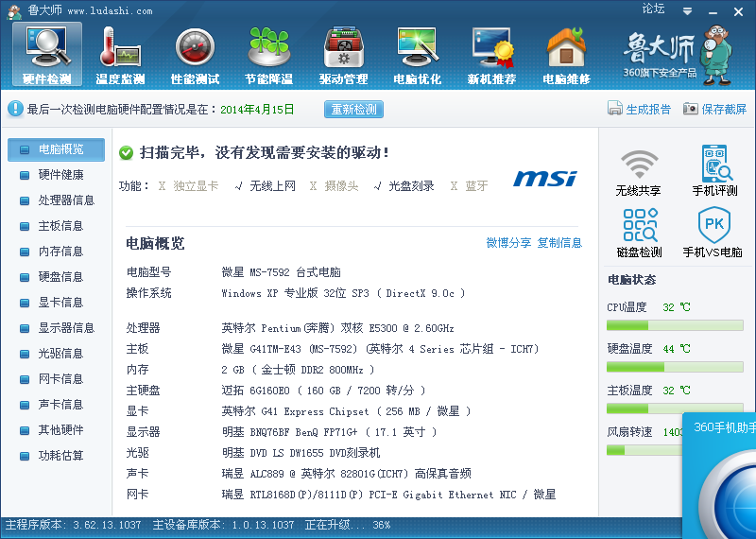The width and height of the screenshot is (756, 539).
Task: Click the 微星 G41TM-E43 motherboard entry
Action: 380,349
